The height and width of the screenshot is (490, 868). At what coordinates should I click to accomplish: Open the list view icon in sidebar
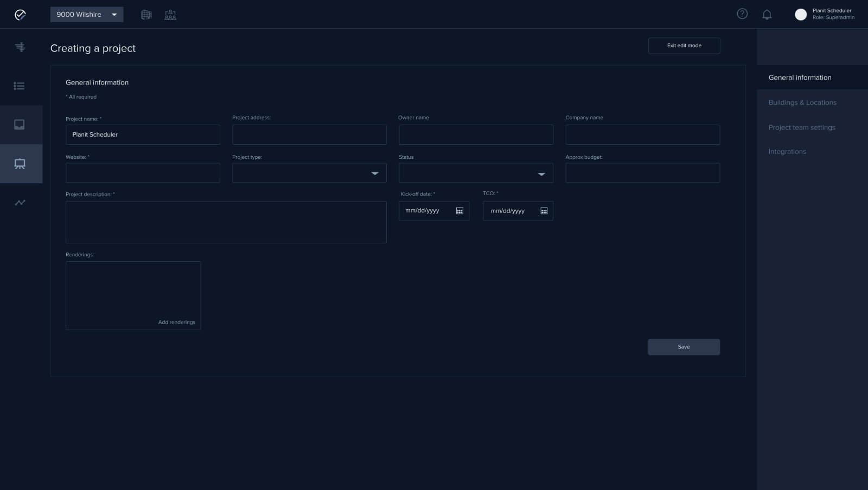click(20, 86)
